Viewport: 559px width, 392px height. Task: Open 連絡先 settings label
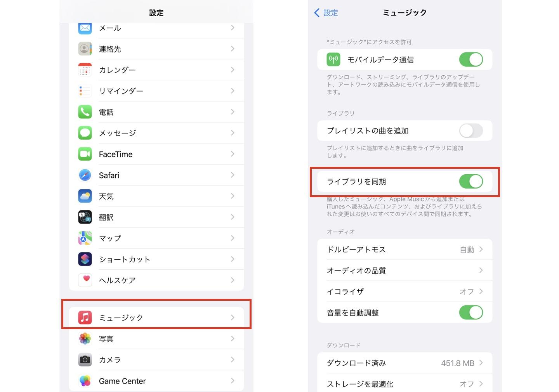110,49
